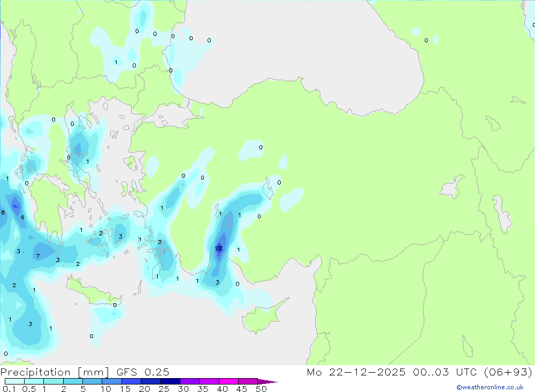
Task: Pick the 10–15 mm legend color swatch
Action: point(112,381)
